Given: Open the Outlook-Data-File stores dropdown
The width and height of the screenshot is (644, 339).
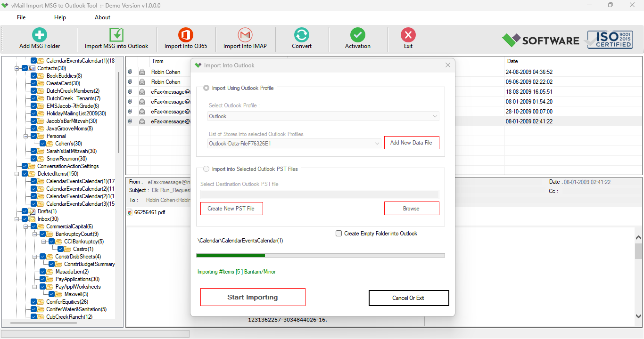Looking at the screenshot, I should point(295,144).
